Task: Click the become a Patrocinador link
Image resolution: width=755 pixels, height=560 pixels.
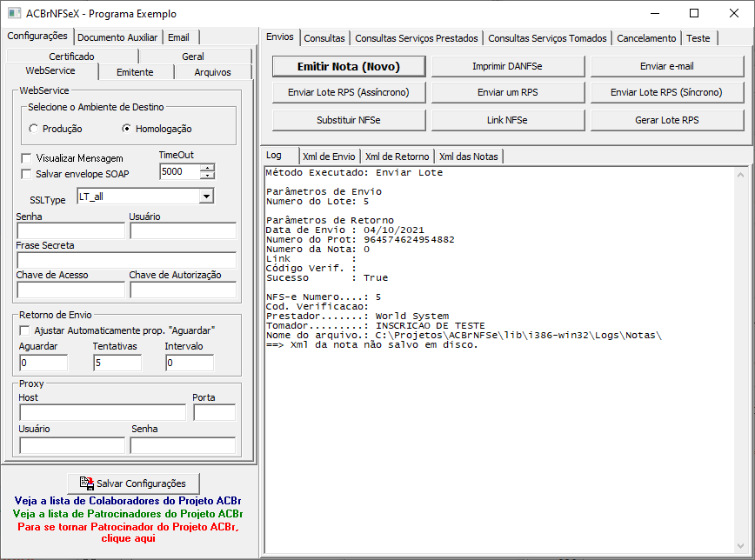Action: tap(128, 532)
